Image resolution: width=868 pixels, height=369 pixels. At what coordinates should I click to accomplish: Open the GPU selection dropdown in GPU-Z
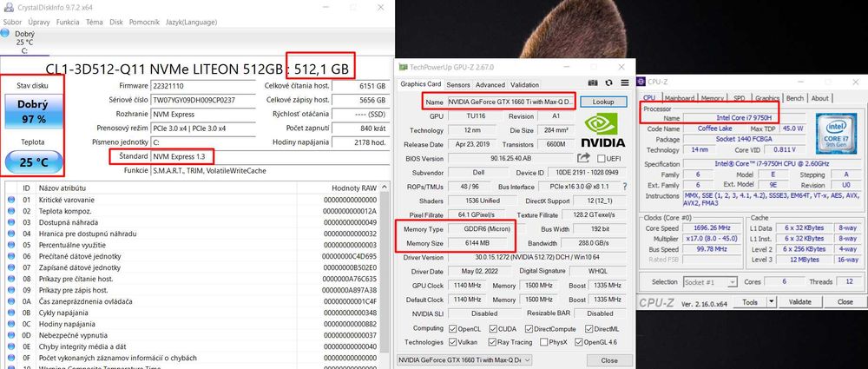pos(464,360)
